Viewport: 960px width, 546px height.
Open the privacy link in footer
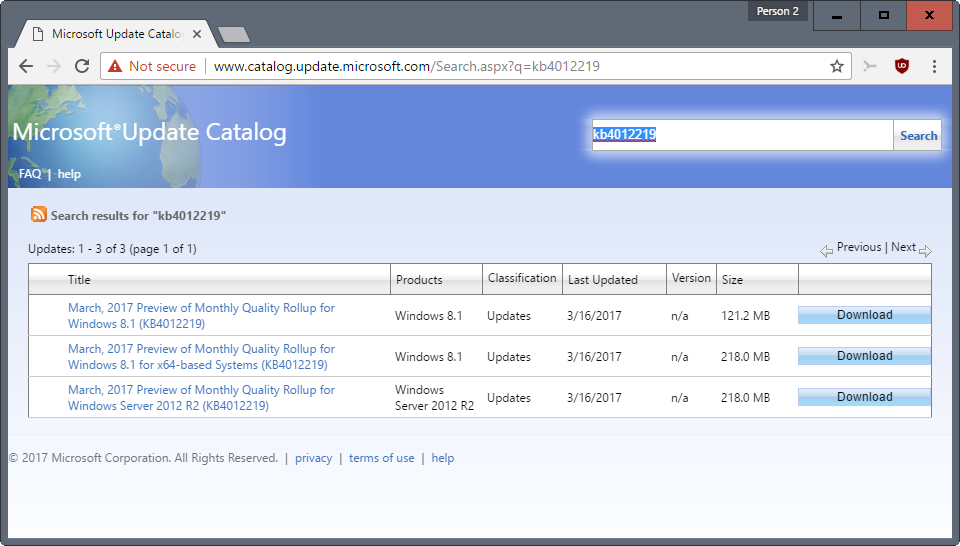tap(313, 458)
